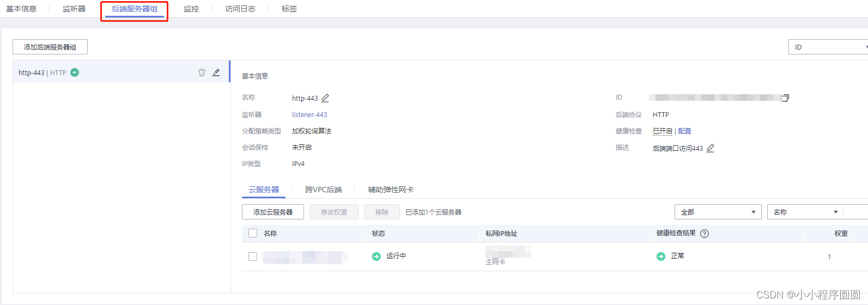The image size is (868, 305).
Task: Open the ID search filter dropdown
Action: click(828, 47)
